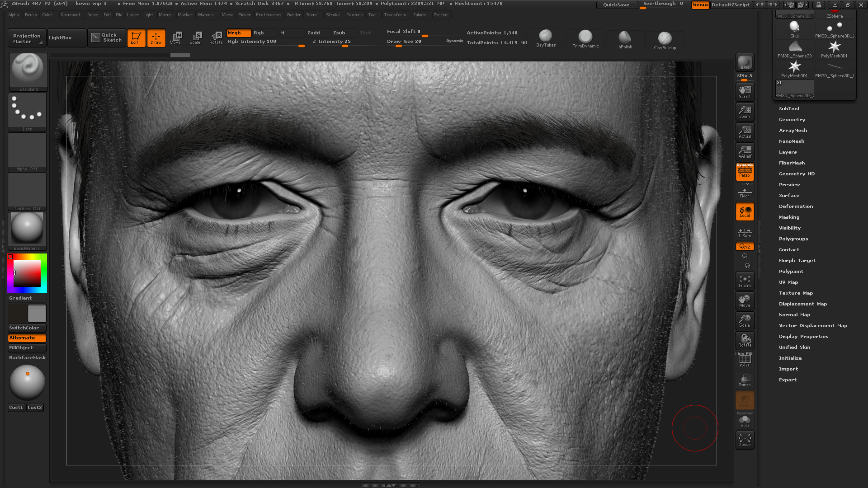This screenshot has width=868, height=488.
Task: Activate Frame mode on the right shelf
Action: [745, 280]
